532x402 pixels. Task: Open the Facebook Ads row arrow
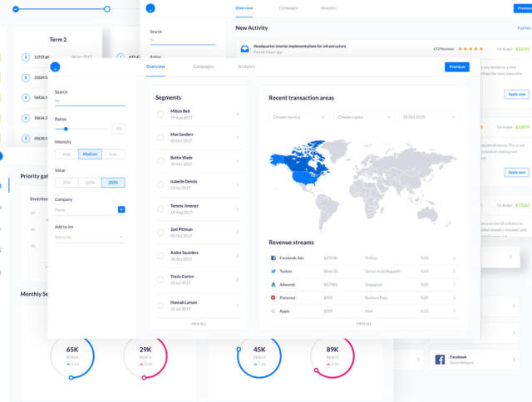point(455,258)
